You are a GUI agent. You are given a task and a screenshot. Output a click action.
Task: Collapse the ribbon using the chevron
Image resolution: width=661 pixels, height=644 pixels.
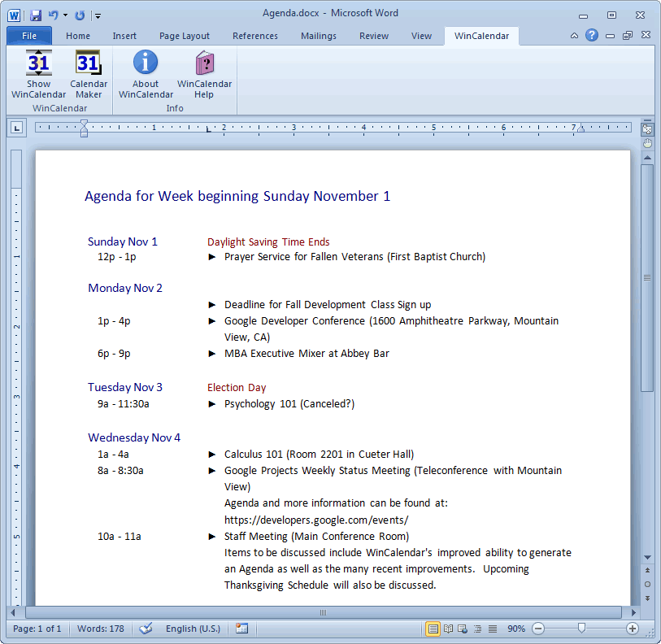pyautogui.click(x=575, y=36)
